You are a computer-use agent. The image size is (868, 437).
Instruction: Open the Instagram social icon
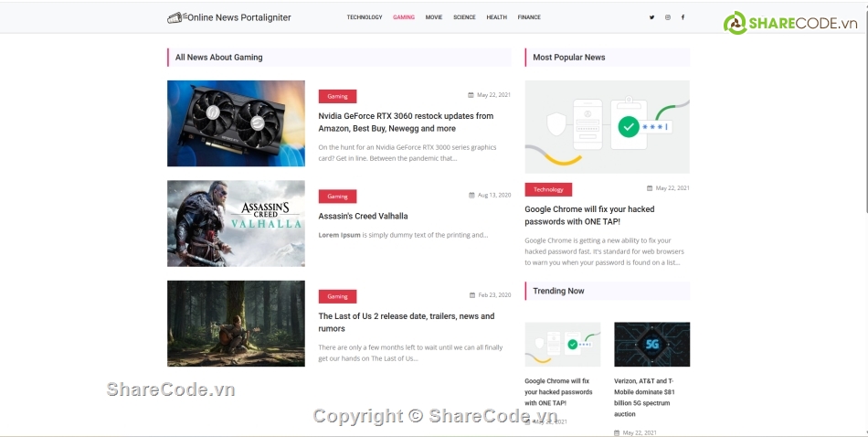(x=668, y=17)
